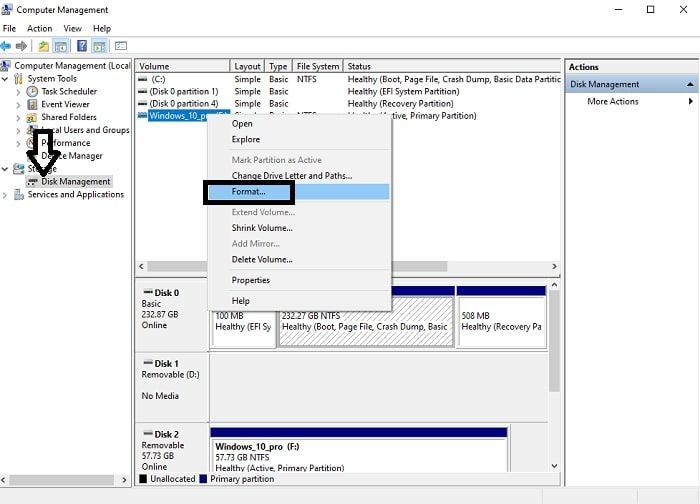The image size is (700, 504).
Task: Click the disk map scroll down arrow
Action: point(554,466)
